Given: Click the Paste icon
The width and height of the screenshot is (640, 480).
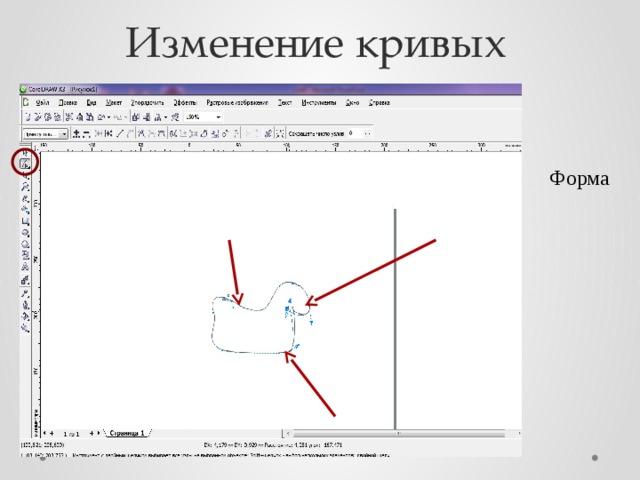Looking at the screenshot, I should coord(90,117).
